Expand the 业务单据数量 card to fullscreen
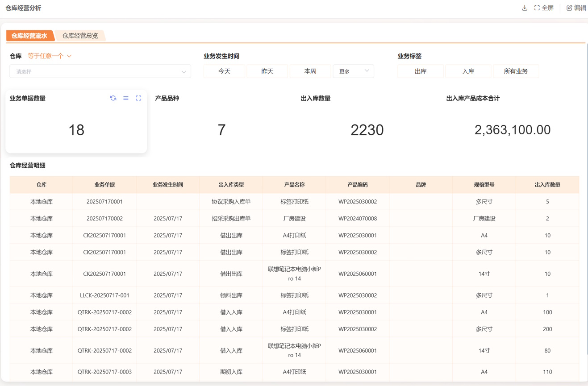Screen dimensions: 588x386 (x=138, y=98)
